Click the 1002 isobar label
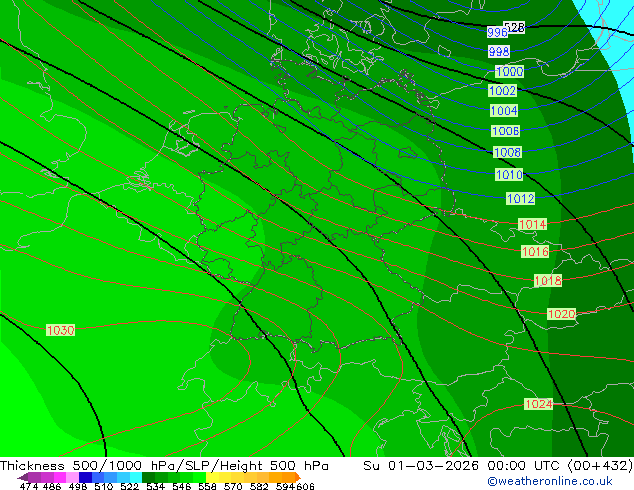The width and height of the screenshot is (634, 490). click(x=503, y=91)
